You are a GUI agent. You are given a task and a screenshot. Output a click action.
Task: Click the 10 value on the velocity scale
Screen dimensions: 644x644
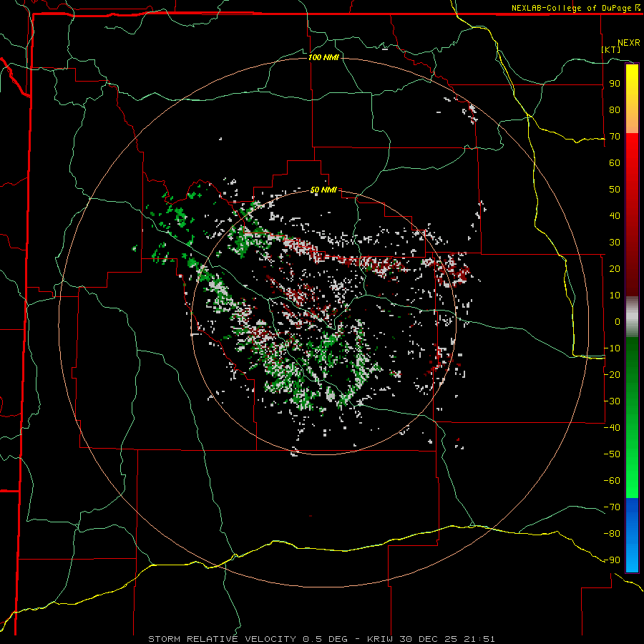615,296
